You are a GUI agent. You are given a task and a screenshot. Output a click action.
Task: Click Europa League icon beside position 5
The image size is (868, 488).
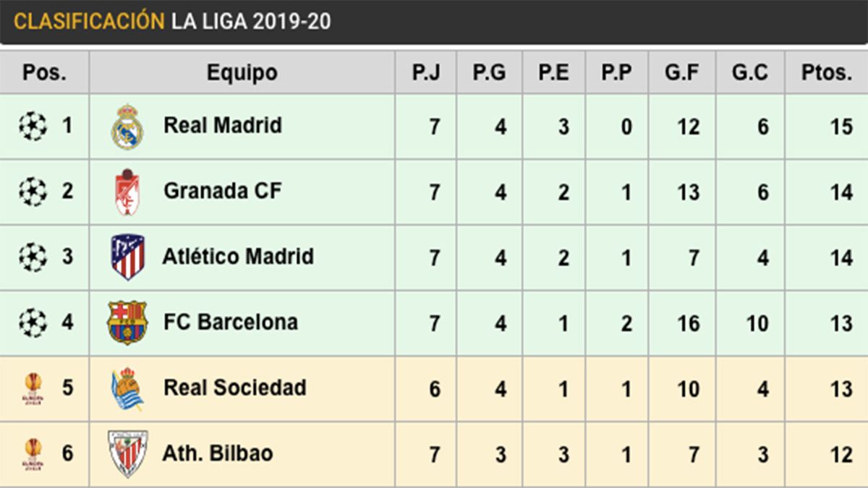33,388
